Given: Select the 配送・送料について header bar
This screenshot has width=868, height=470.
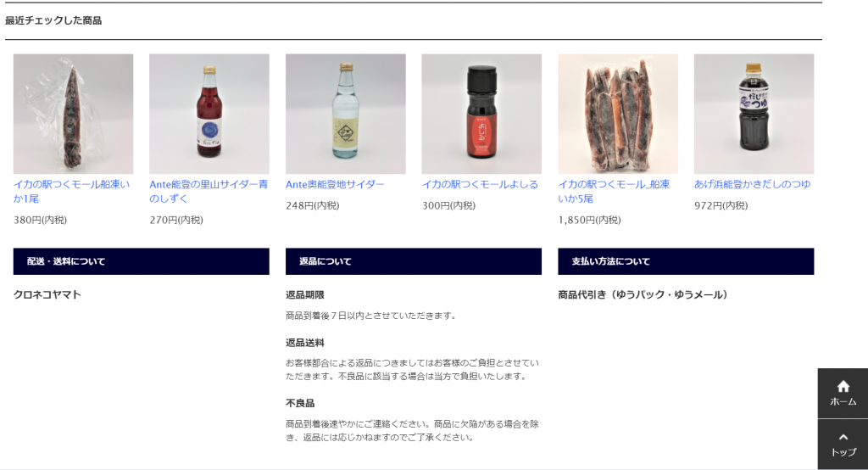Looking at the screenshot, I should pyautogui.click(x=142, y=261).
